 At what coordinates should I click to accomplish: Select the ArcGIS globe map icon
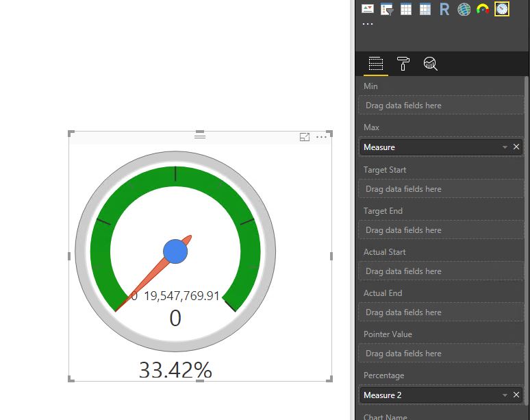click(x=464, y=9)
